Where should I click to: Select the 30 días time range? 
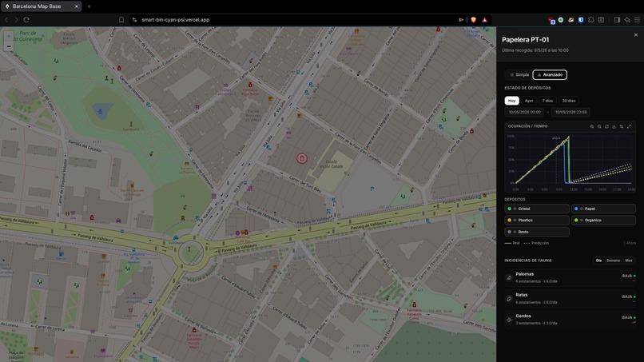tap(569, 101)
